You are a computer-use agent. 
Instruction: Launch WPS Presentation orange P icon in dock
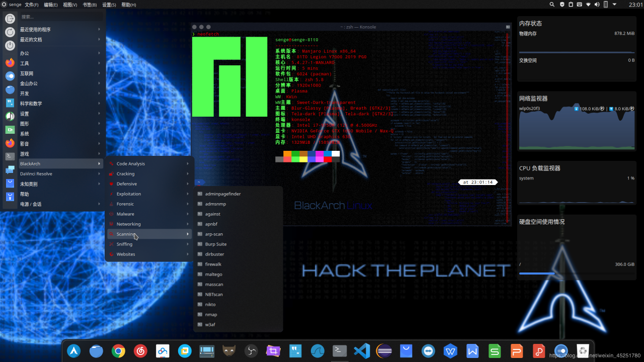[x=517, y=351]
